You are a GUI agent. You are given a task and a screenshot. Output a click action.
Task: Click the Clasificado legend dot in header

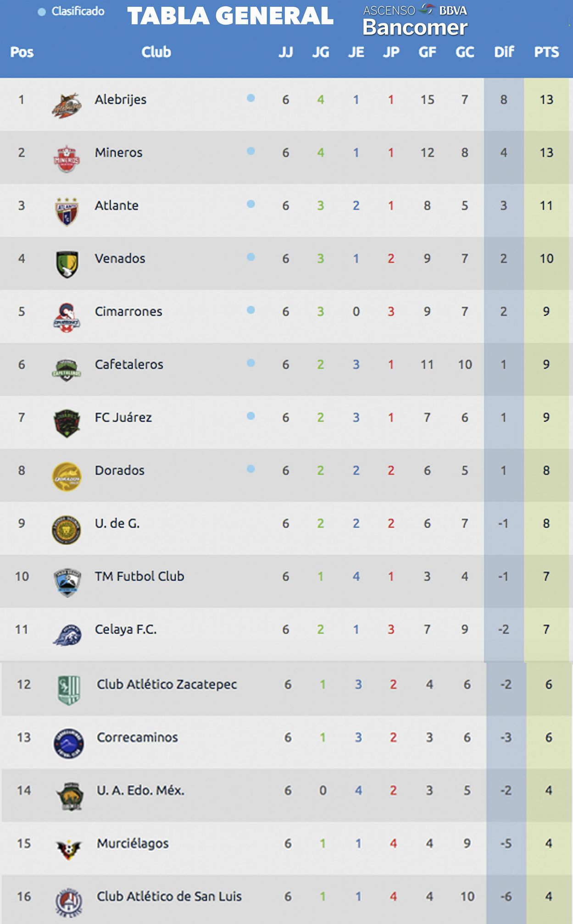coord(42,12)
